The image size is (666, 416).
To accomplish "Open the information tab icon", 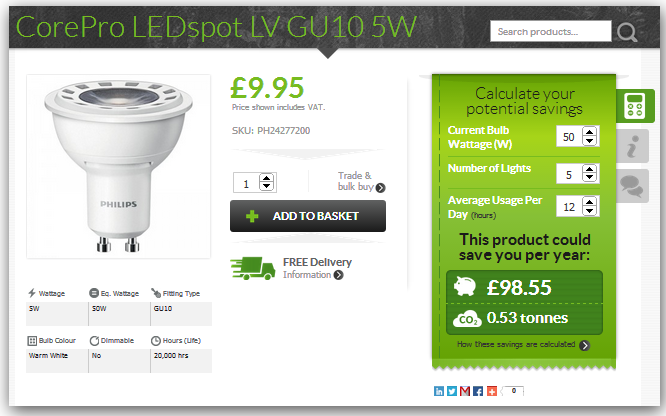I will (x=632, y=146).
